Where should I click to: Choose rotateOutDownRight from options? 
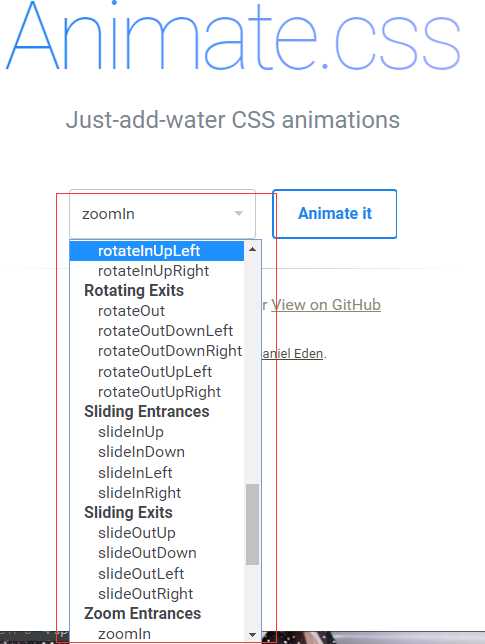pos(157,351)
